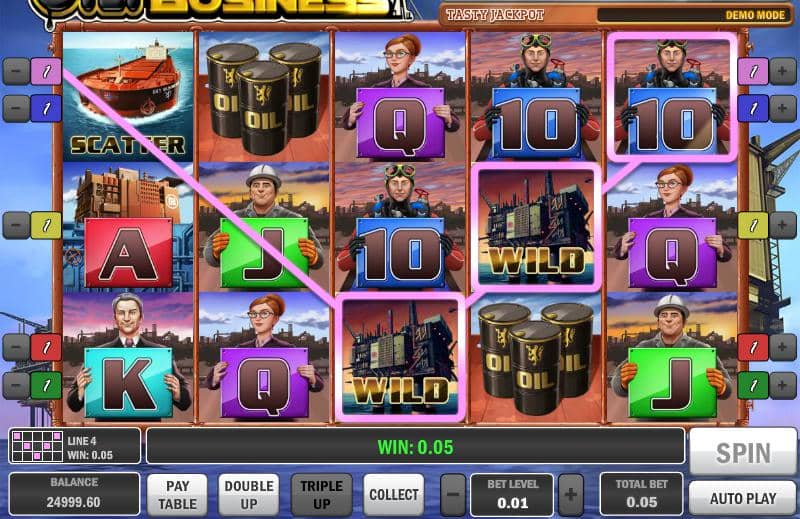The image size is (800, 519).
Task: Click the green J worker on fifth reel
Action: click(672, 357)
